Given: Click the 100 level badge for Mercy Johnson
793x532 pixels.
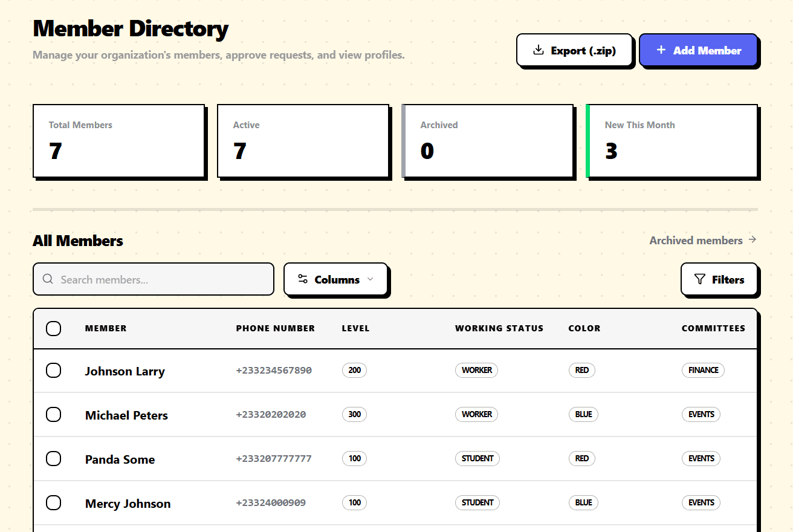Looking at the screenshot, I should [x=354, y=502].
